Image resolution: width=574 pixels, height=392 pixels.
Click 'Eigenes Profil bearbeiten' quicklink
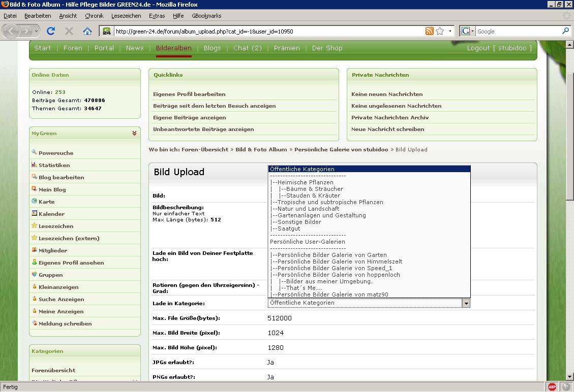[189, 94]
